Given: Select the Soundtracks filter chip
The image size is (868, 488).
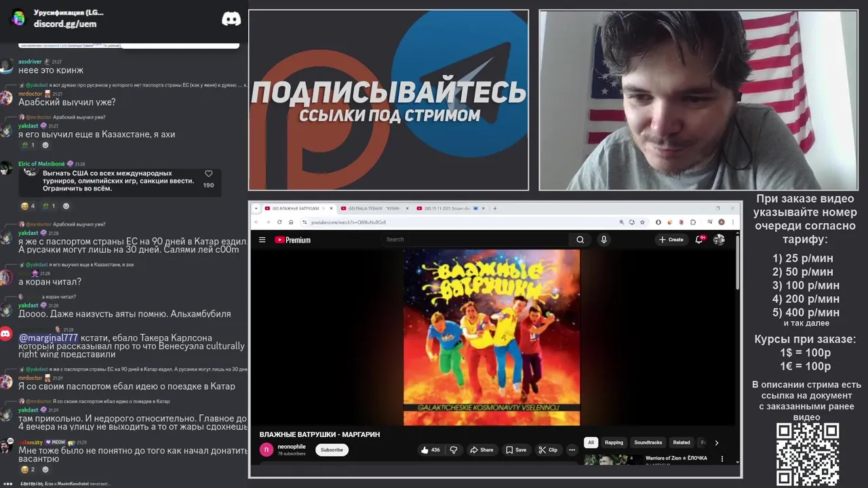Looking at the screenshot, I should tap(648, 443).
